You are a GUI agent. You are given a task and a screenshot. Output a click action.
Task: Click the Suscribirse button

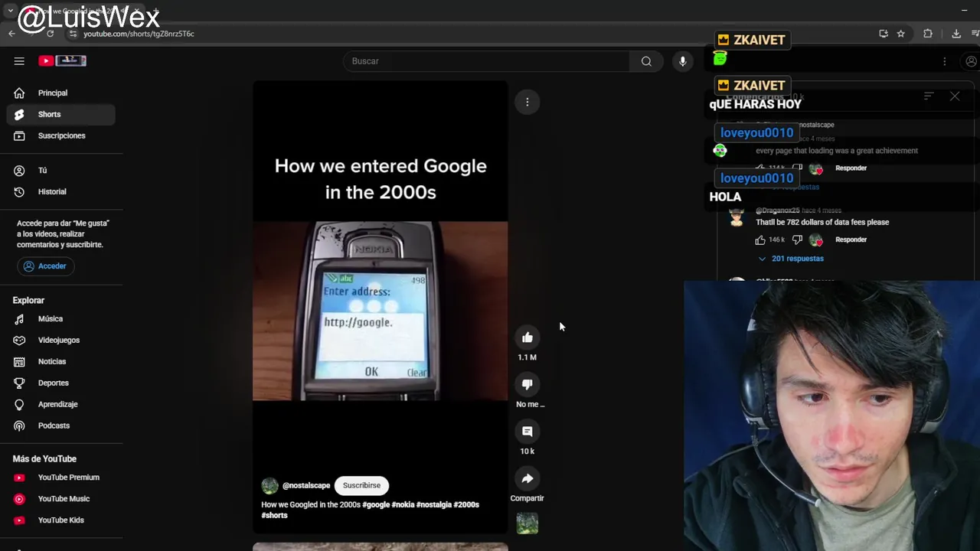[x=361, y=485]
